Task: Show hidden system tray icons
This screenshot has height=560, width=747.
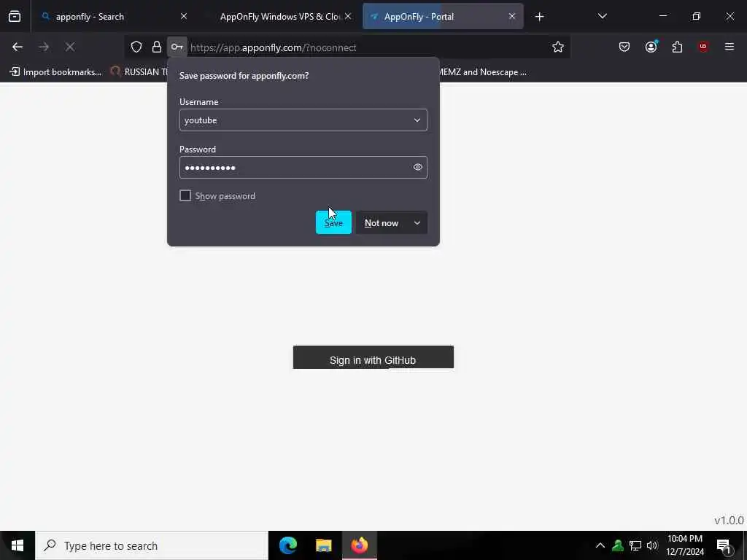Action: tap(600, 545)
